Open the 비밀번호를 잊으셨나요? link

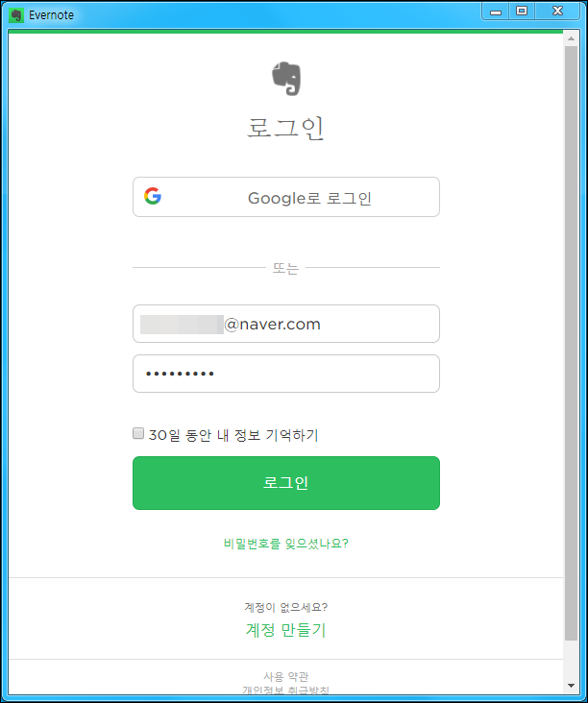(286, 544)
